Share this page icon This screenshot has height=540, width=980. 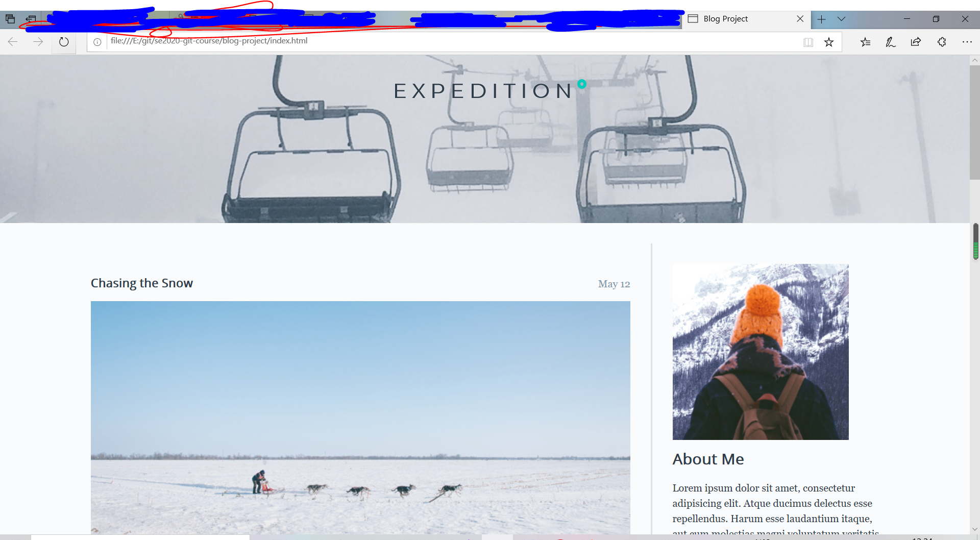[x=916, y=42]
